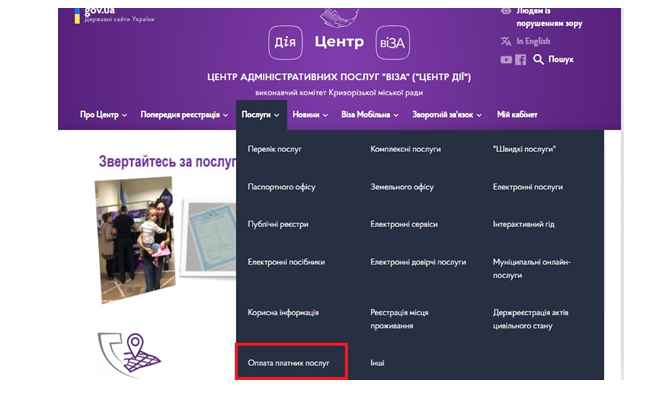Viewport: 650px width, 393px height.
Task: Click the ВіЗА logo badge
Action: coord(393,42)
